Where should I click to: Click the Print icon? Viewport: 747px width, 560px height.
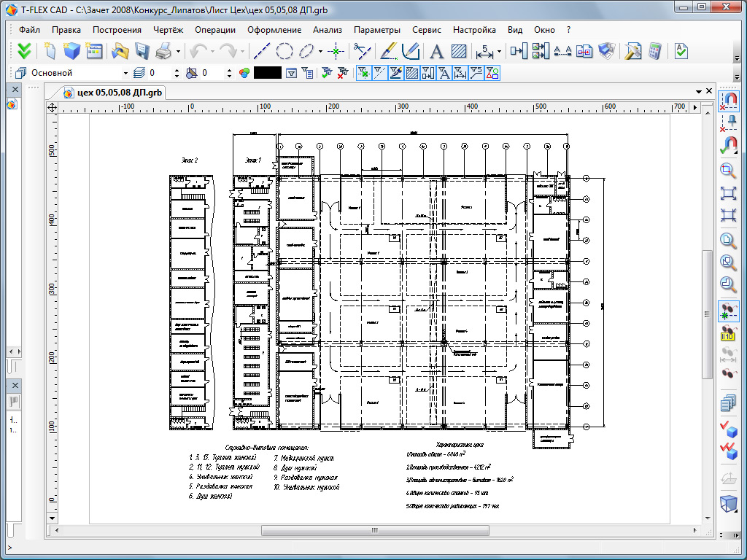[164, 51]
